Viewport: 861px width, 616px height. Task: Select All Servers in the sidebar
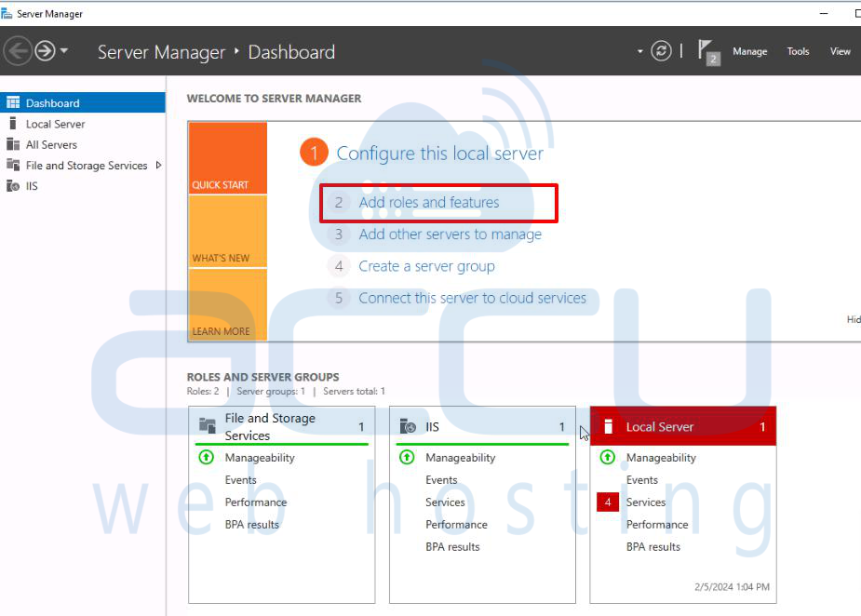click(x=82, y=145)
